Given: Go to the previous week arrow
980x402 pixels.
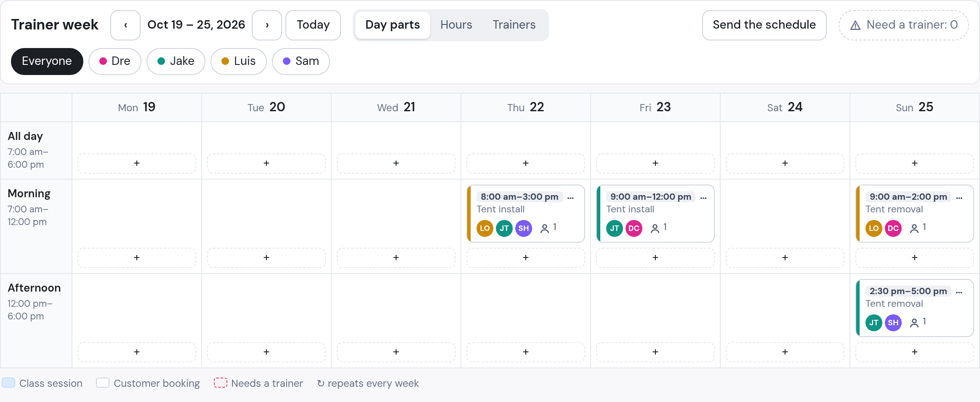Looking at the screenshot, I should [x=125, y=25].
